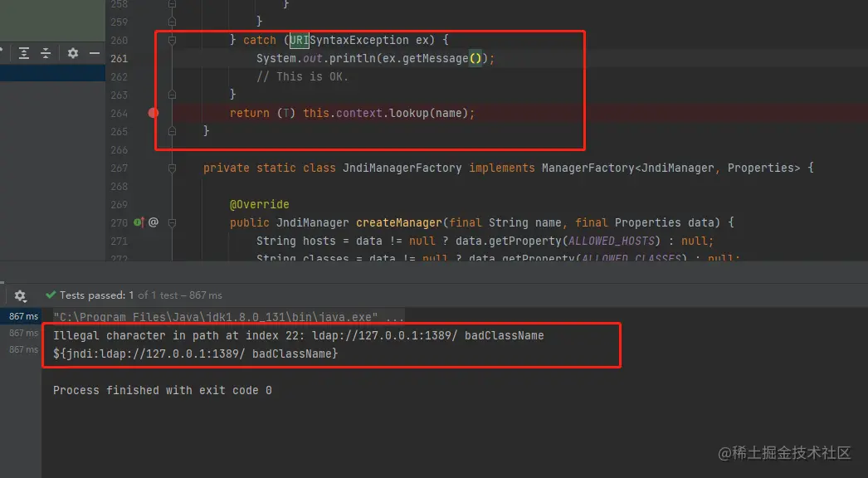Click line number 269 in the gutter

(119, 204)
